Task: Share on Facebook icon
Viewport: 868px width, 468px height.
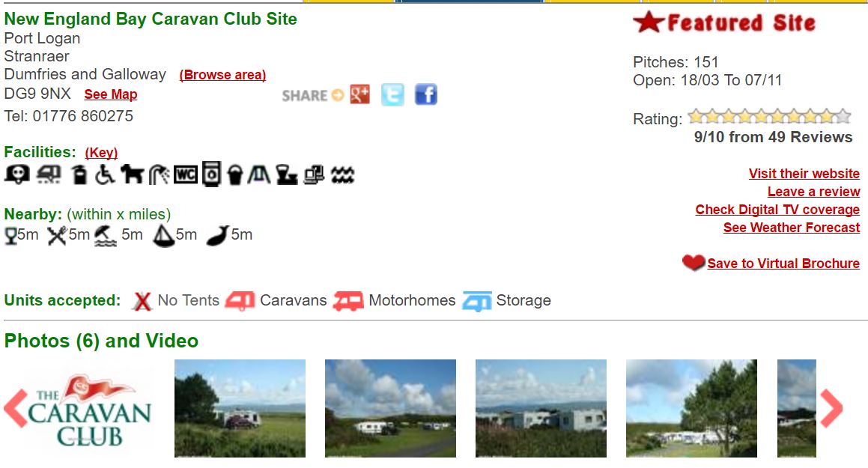Action: tap(425, 94)
